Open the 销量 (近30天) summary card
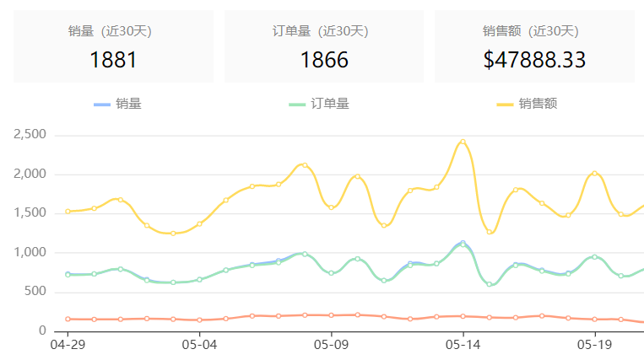The image size is (644, 360). pos(113,46)
